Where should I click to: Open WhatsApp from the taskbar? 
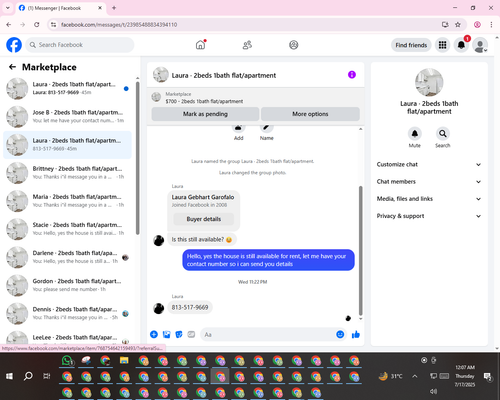(67, 360)
